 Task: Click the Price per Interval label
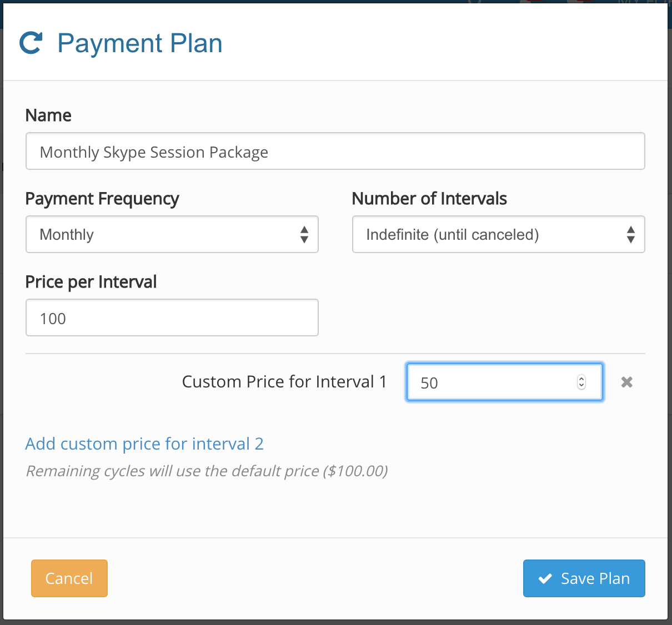click(x=91, y=281)
